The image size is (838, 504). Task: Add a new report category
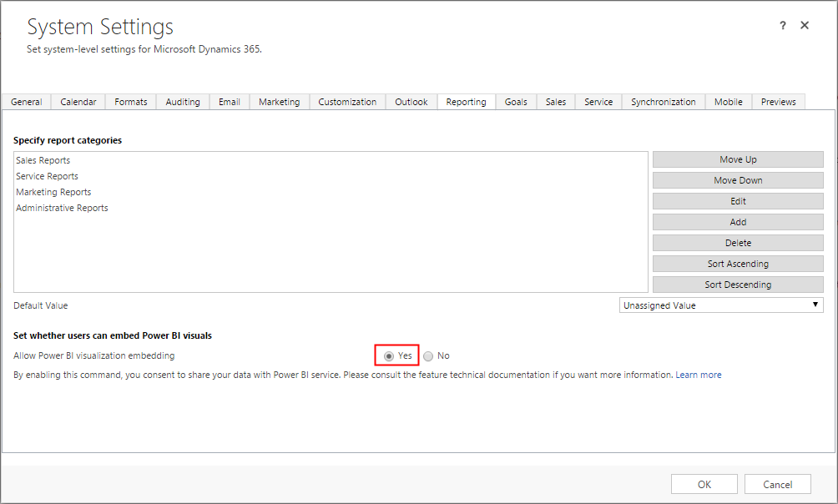[738, 222]
